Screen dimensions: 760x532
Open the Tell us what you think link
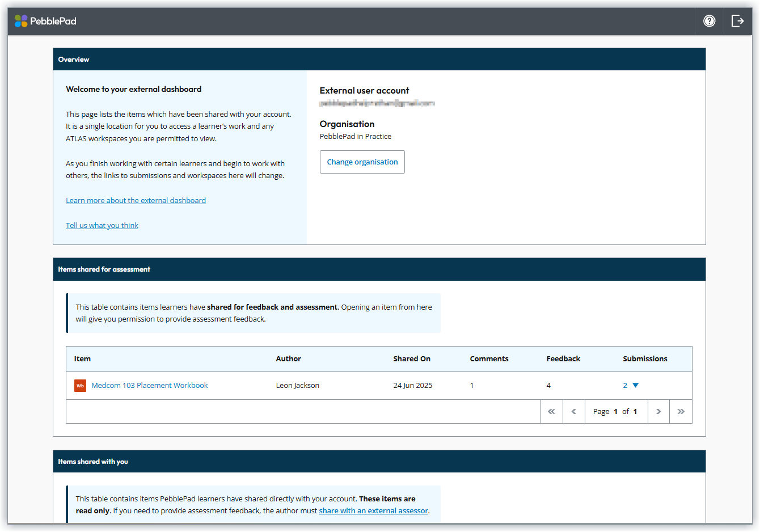102,225
